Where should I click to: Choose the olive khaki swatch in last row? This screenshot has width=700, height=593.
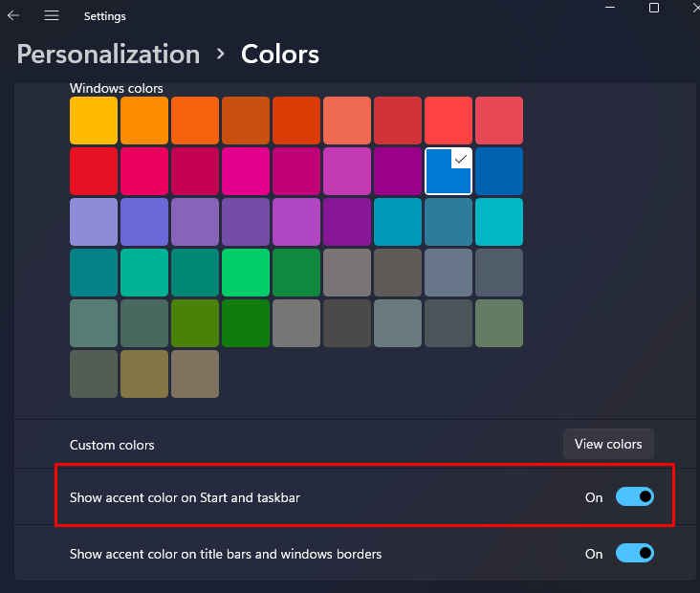(144, 374)
